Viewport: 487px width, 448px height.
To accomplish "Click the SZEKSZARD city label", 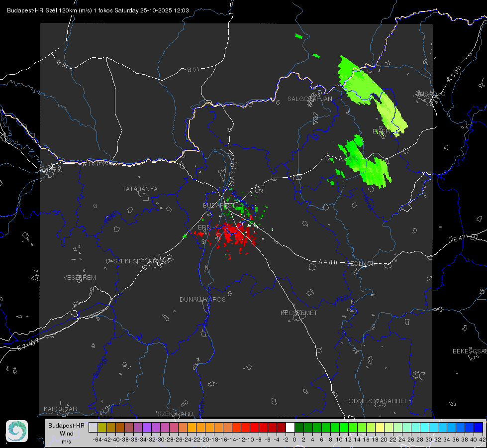I will point(176,414).
